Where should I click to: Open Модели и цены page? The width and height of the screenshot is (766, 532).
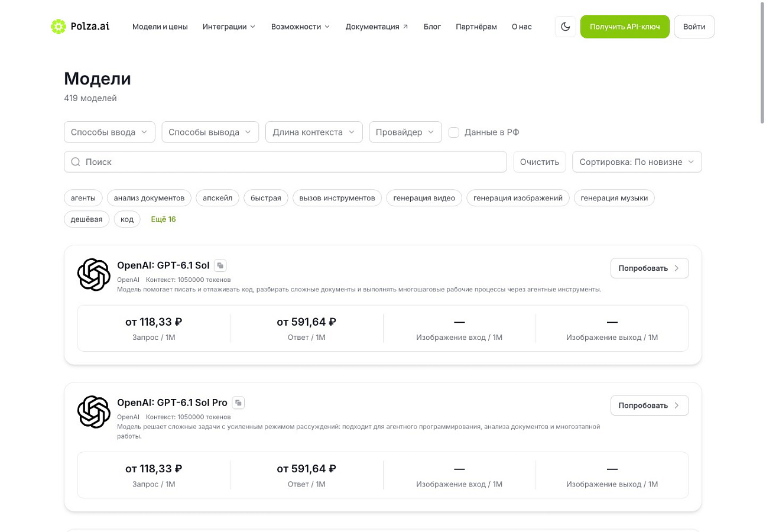160,27
